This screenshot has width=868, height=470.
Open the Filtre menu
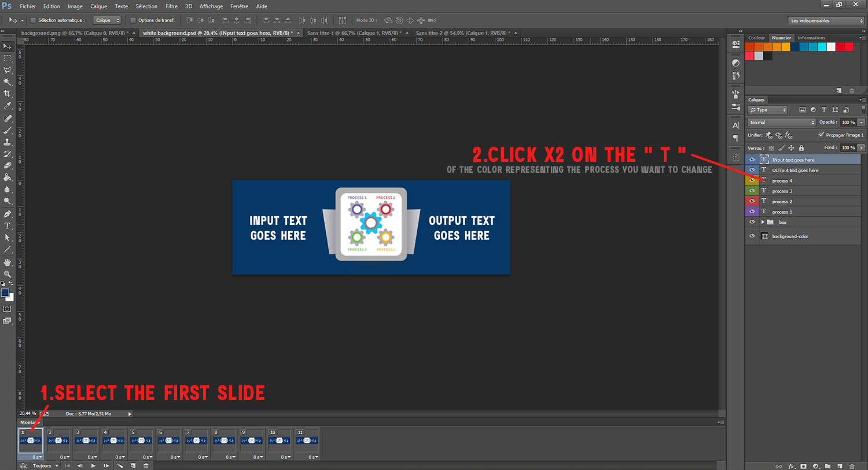[171, 6]
